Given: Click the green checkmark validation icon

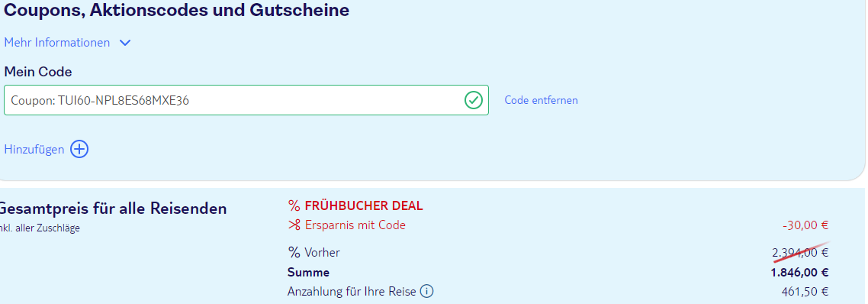Looking at the screenshot, I should point(474,100).
